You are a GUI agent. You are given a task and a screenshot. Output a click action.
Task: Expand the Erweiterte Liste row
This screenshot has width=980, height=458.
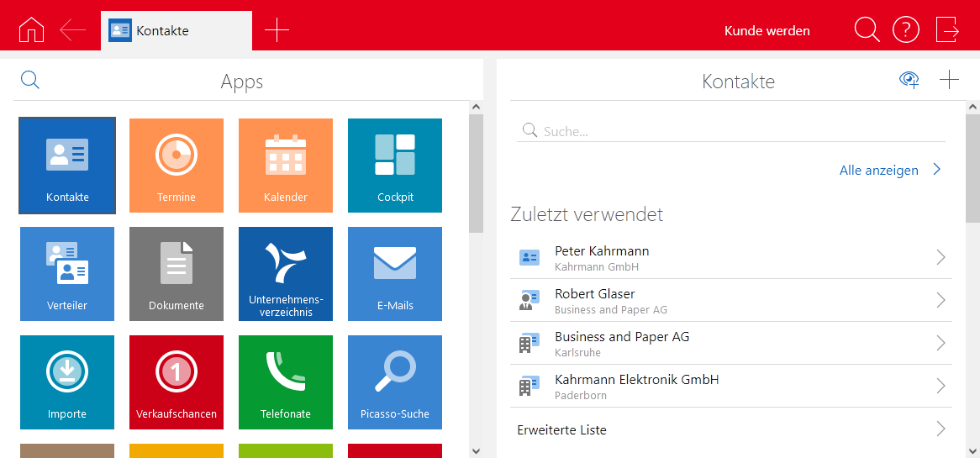coord(940,429)
